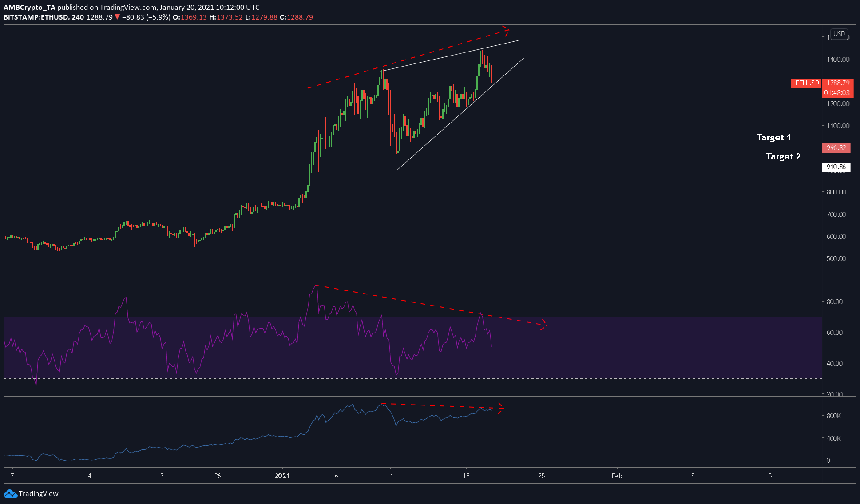Click the 400K volume axis label
Screen dimensions: 860x504
(x=834, y=438)
